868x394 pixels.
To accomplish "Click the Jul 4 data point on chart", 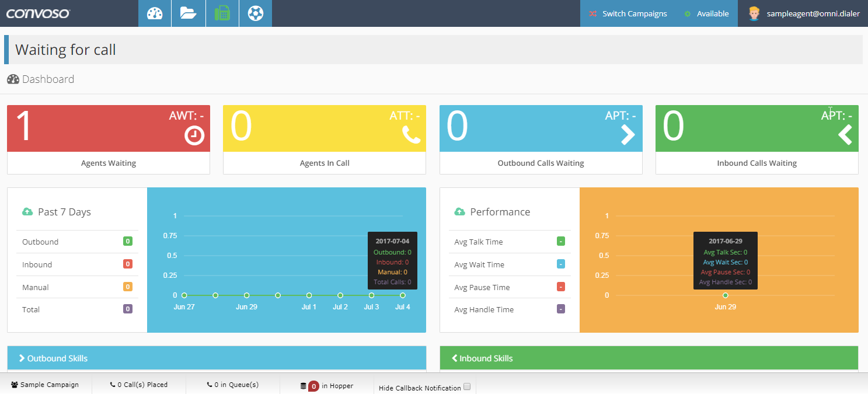I will pos(403,295).
